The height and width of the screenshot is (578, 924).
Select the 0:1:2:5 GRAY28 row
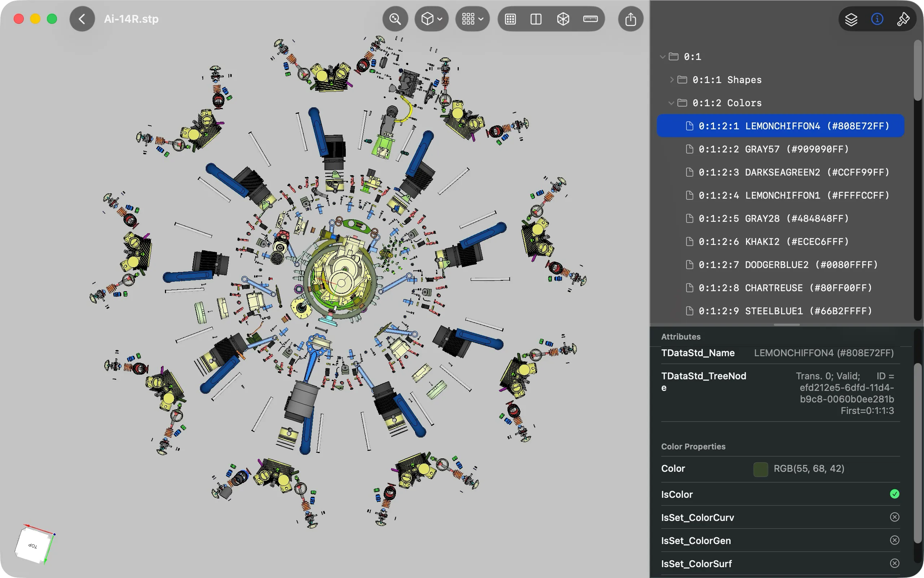pos(780,219)
